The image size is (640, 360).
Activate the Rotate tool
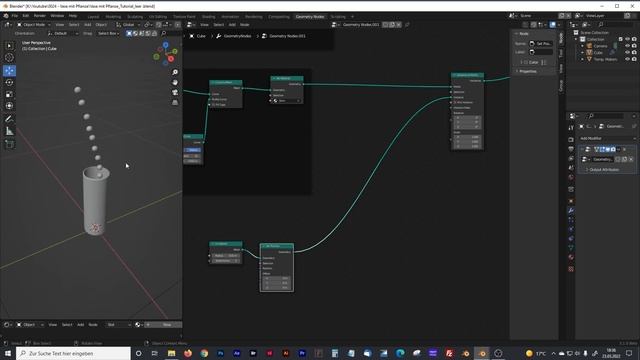9,82
